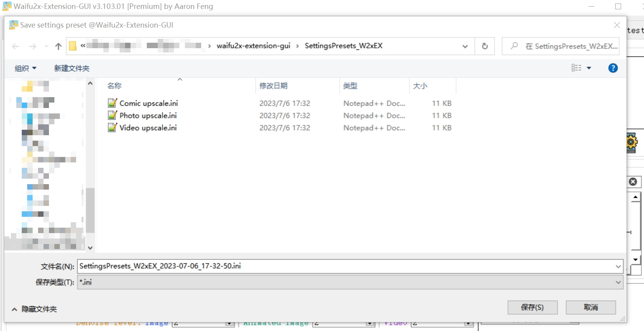The height and width of the screenshot is (331, 644).
Task: Open the 组织 menu
Action: point(25,68)
